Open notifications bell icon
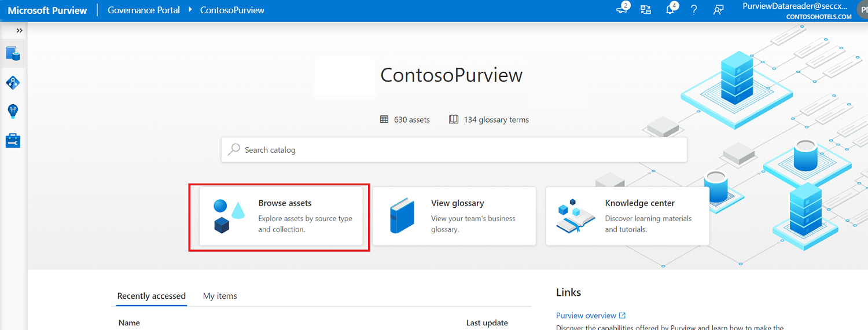The height and width of the screenshot is (330, 868). click(x=670, y=10)
